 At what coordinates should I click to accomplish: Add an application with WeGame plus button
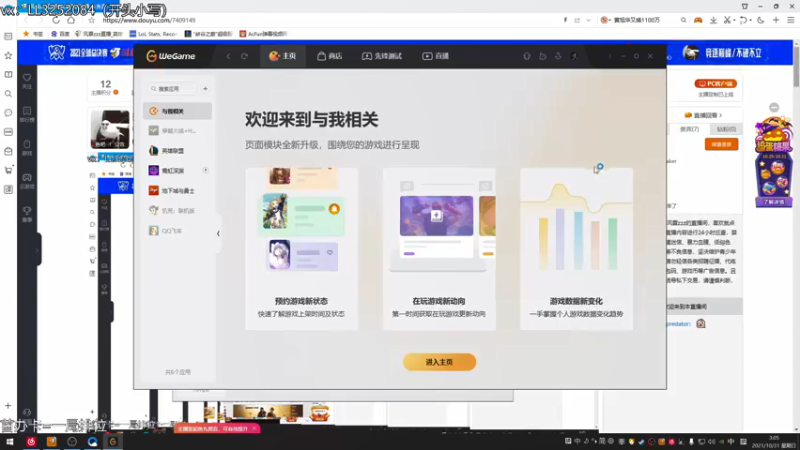[x=205, y=89]
